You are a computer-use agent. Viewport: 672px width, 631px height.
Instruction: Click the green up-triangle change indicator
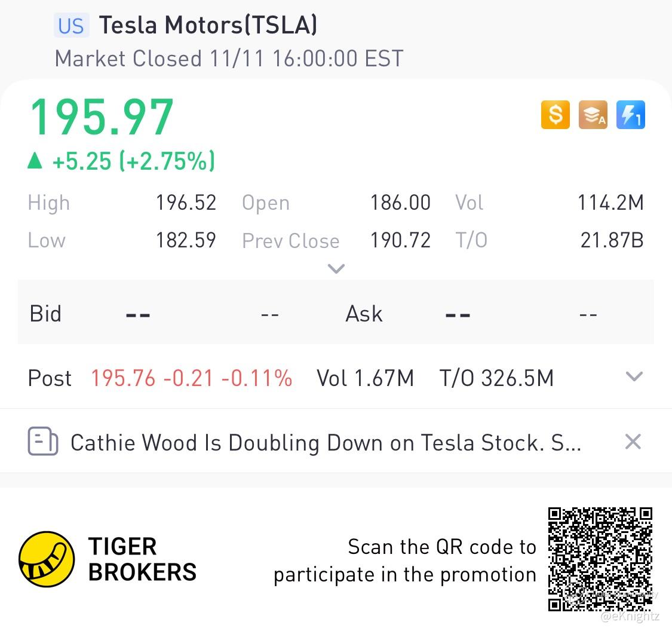(35, 161)
